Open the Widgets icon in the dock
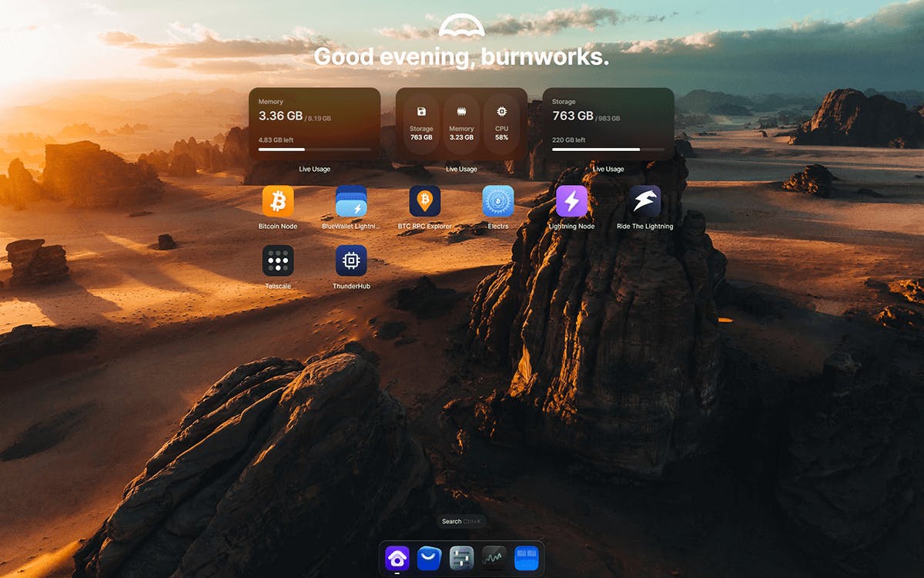Image resolution: width=924 pixels, height=578 pixels. (x=526, y=557)
